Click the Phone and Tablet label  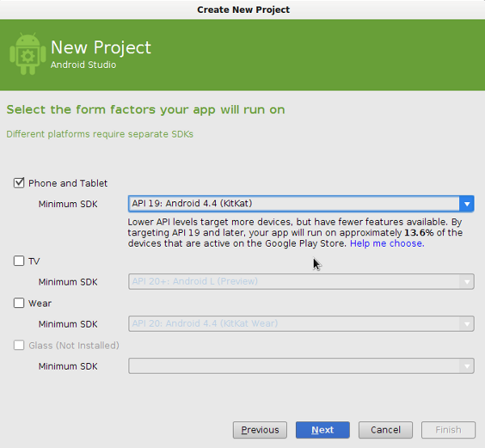point(68,184)
